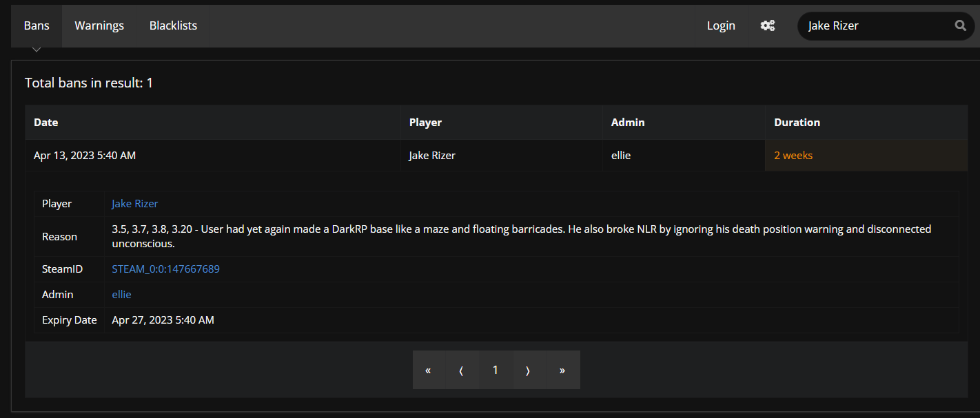Go to first page using double-left arrow
980x418 pixels.
(x=428, y=370)
